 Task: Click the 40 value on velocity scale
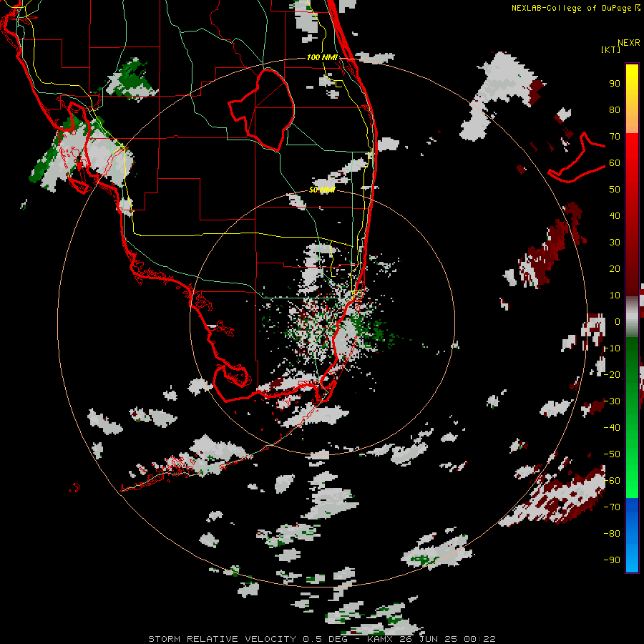(615, 216)
